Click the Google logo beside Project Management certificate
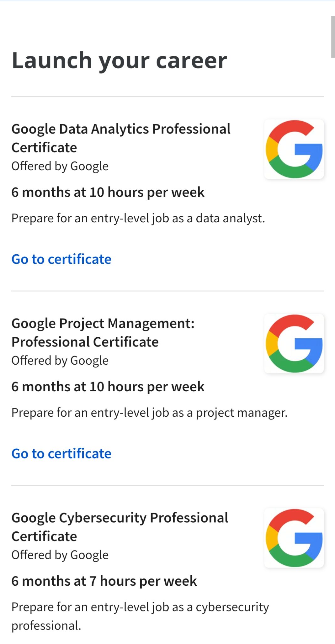 point(294,343)
